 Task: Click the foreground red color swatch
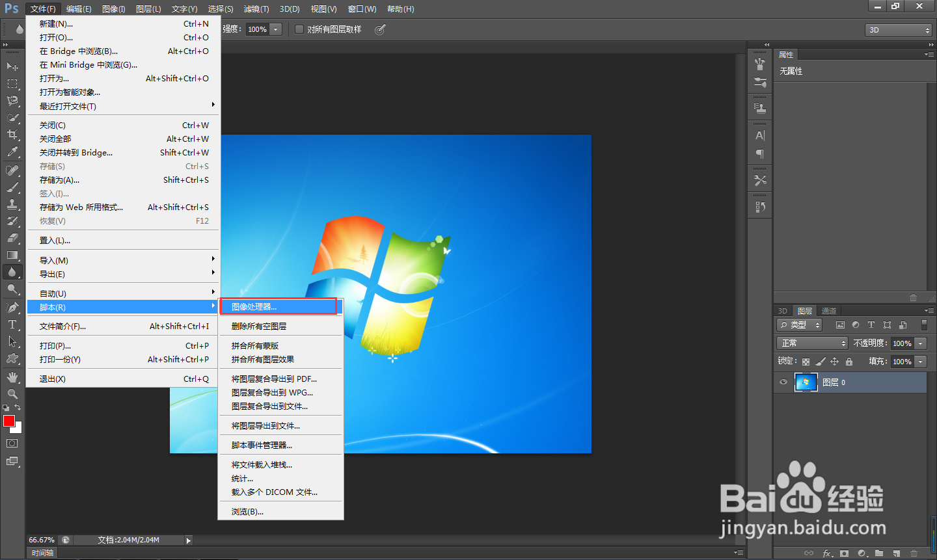click(x=8, y=421)
